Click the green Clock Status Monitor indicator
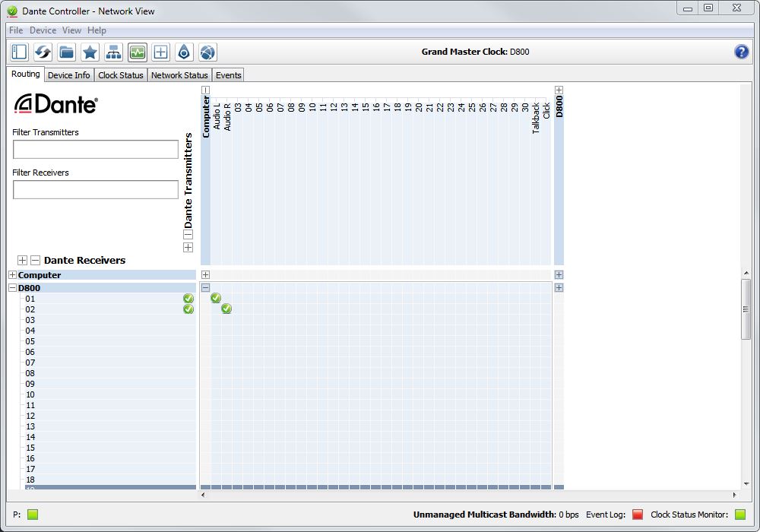The image size is (760, 532). point(740,515)
